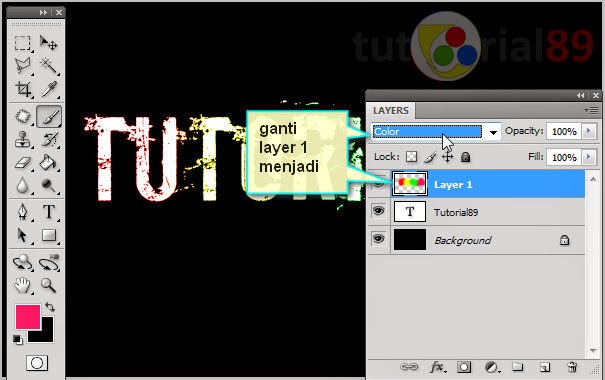The width and height of the screenshot is (605, 380).
Task: Hide the Tutorial89 text layer
Action: click(x=379, y=211)
